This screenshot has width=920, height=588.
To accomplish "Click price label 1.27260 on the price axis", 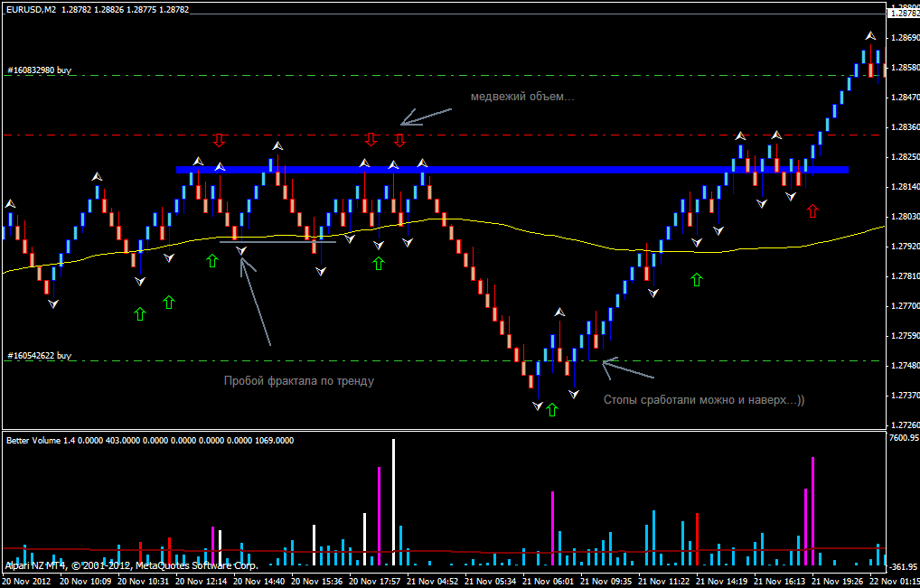I will tap(905, 425).
